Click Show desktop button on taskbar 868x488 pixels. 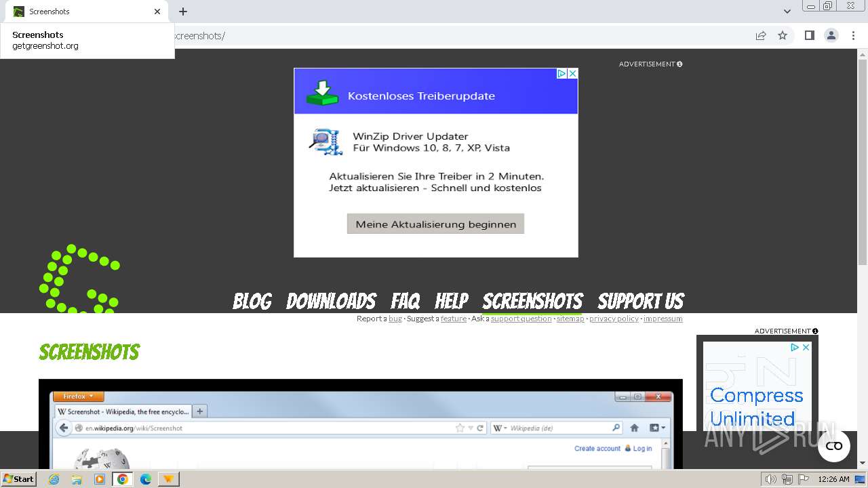click(x=861, y=479)
